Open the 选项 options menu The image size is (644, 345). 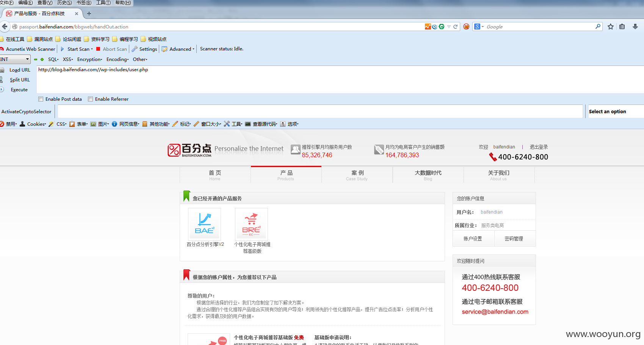(x=289, y=124)
